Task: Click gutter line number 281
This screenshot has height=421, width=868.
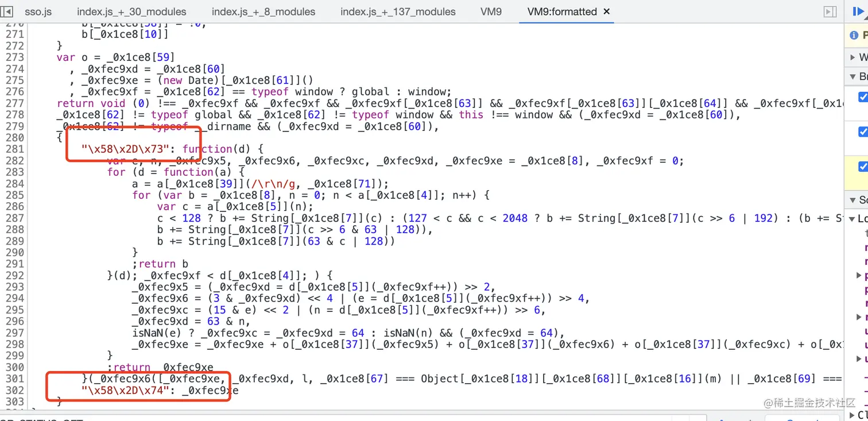Action: [x=15, y=149]
